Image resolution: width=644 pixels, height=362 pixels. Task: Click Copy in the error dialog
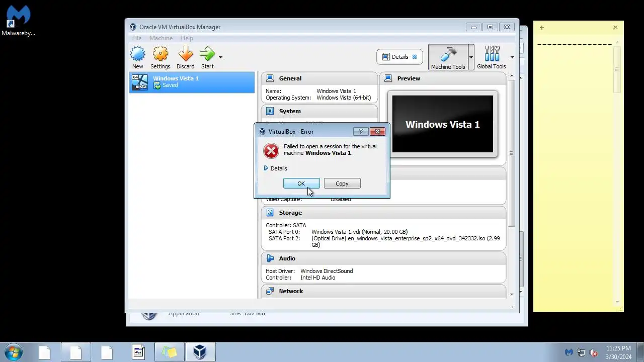coord(342,184)
